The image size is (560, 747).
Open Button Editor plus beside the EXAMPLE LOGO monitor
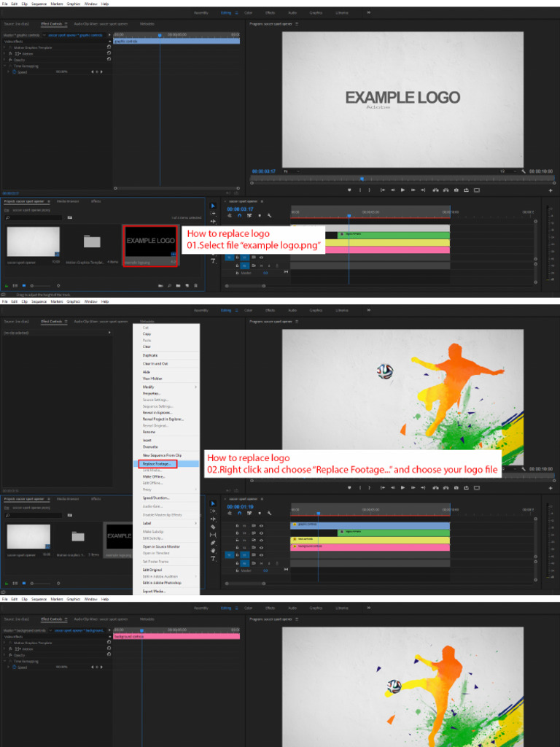(551, 190)
